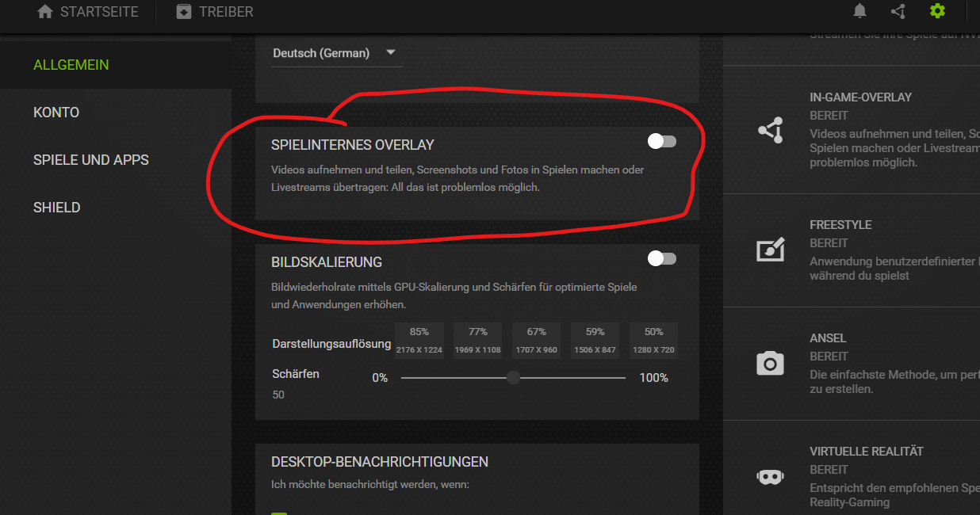
Task: Click the home icon beside Startseite
Action: point(45,12)
